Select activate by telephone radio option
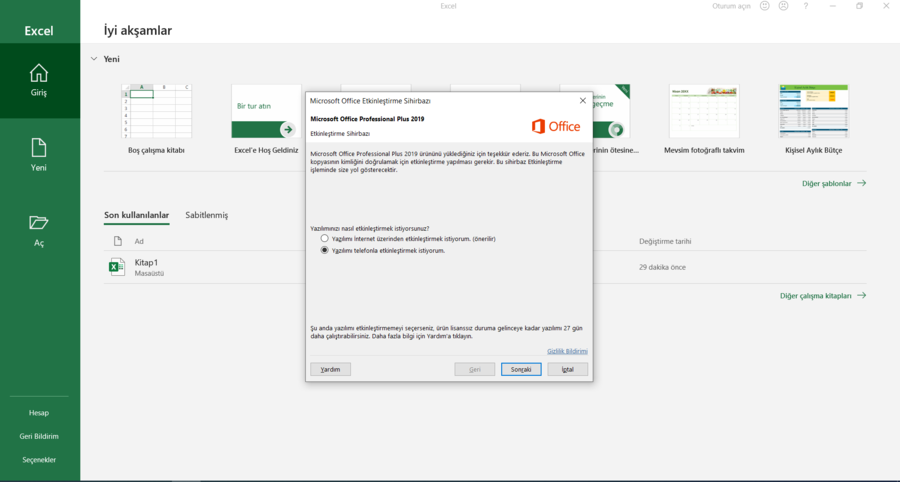This screenshot has width=900, height=482. (x=325, y=250)
